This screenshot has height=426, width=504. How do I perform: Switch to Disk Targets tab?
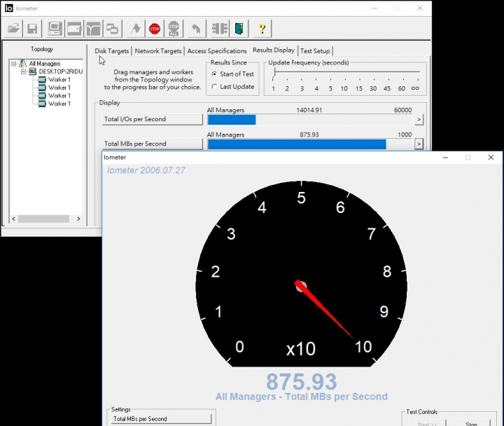click(x=111, y=51)
